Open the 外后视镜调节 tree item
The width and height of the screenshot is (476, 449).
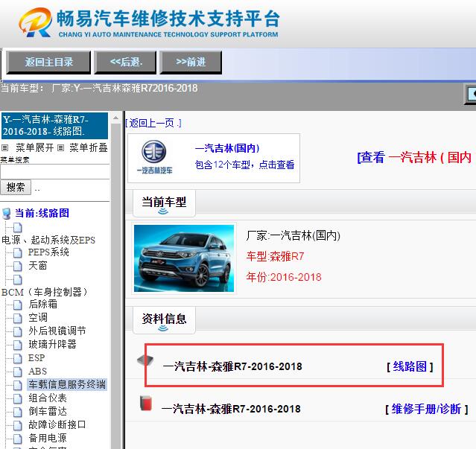[57, 331]
